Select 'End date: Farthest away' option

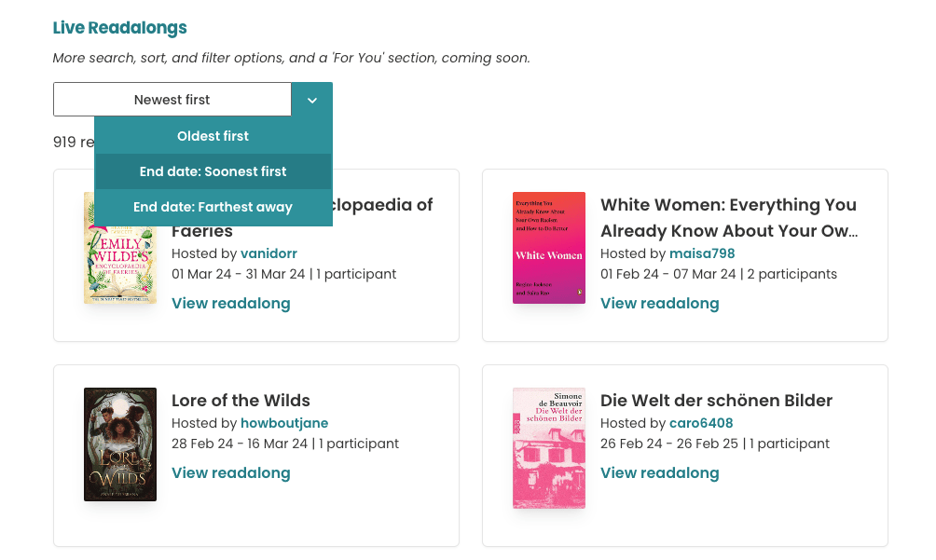pyautogui.click(x=213, y=207)
